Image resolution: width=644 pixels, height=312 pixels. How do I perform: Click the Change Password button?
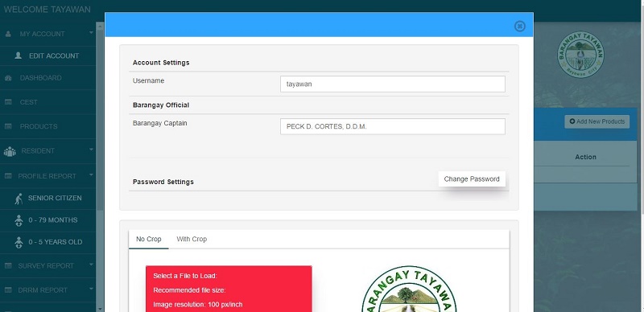[472, 179]
